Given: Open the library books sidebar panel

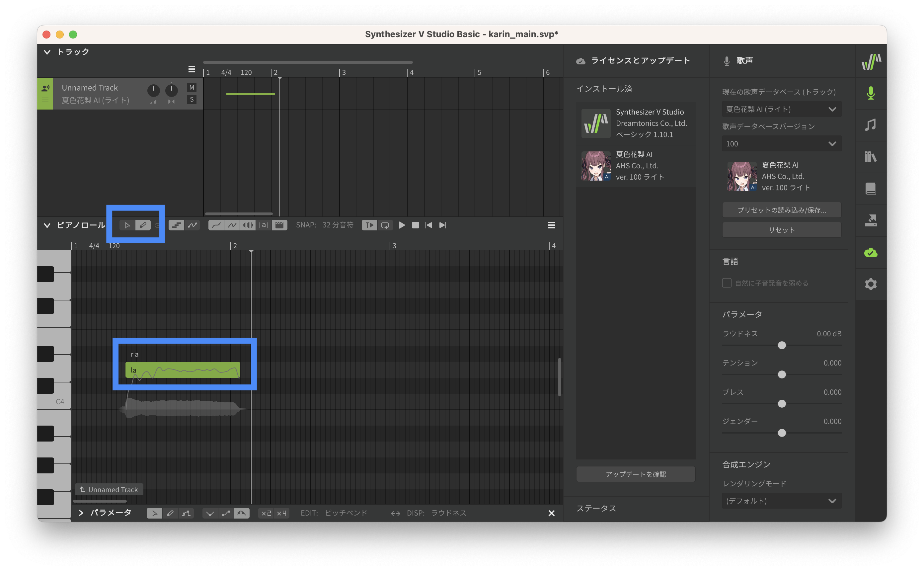Looking at the screenshot, I should click(x=871, y=157).
